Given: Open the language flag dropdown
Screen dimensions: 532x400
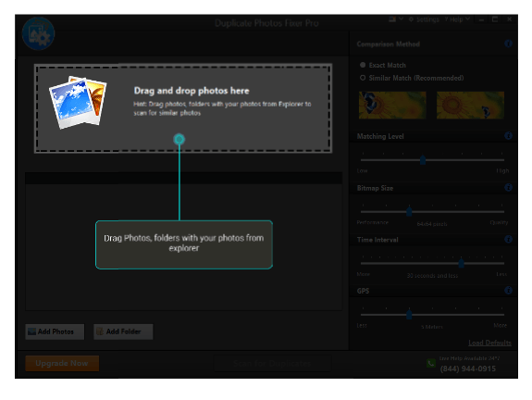Looking at the screenshot, I should [x=396, y=19].
